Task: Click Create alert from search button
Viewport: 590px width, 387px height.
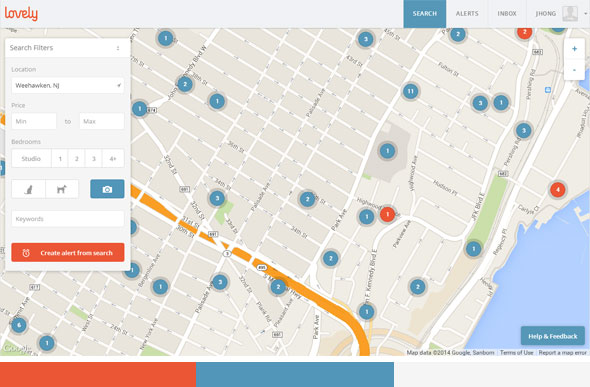Action: [68, 253]
